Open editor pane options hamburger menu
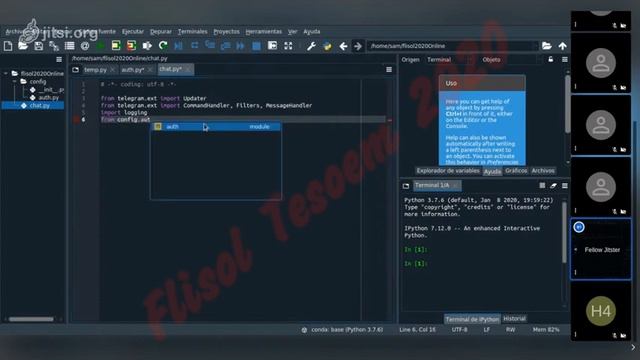This screenshot has height=360, width=640. [x=389, y=70]
